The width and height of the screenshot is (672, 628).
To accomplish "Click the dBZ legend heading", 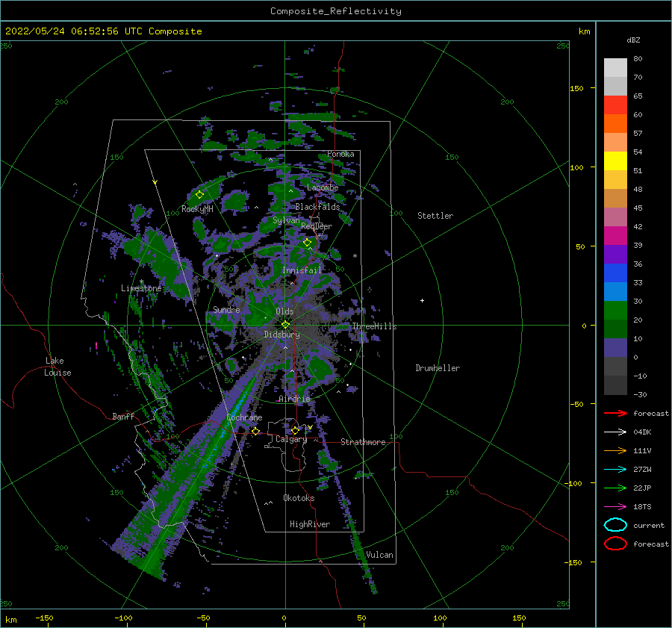I will point(633,40).
